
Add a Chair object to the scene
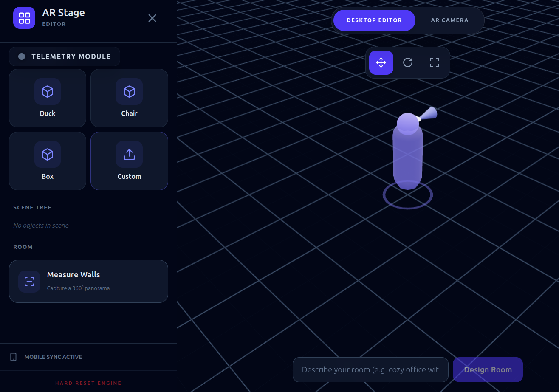[x=129, y=98]
